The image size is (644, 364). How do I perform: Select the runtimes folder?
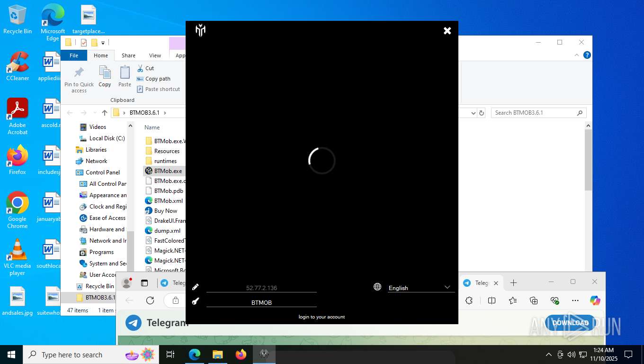(161, 161)
